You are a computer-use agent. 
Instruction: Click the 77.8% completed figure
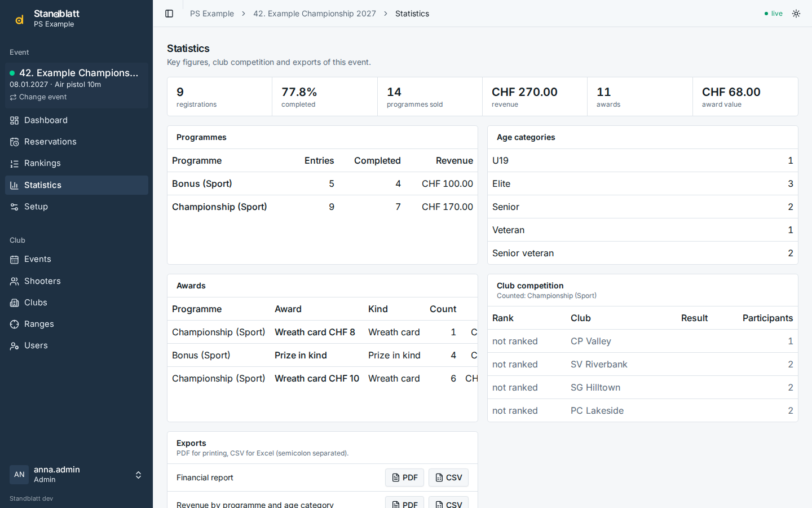click(x=299, y=92)
